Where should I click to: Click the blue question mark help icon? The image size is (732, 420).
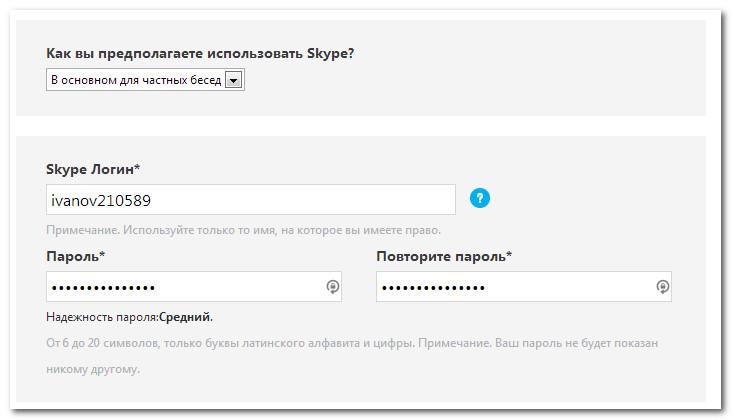pos(480,198)
